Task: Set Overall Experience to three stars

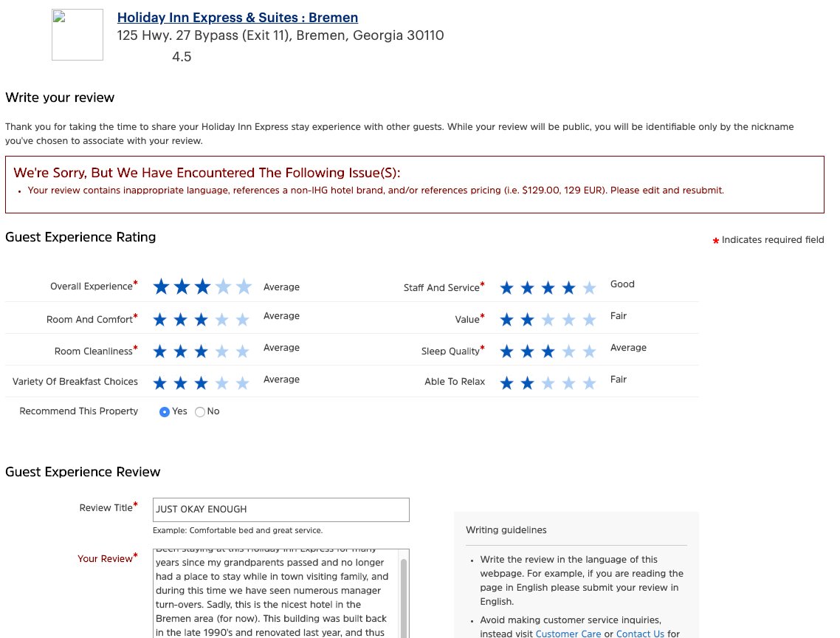Action: 202,287
